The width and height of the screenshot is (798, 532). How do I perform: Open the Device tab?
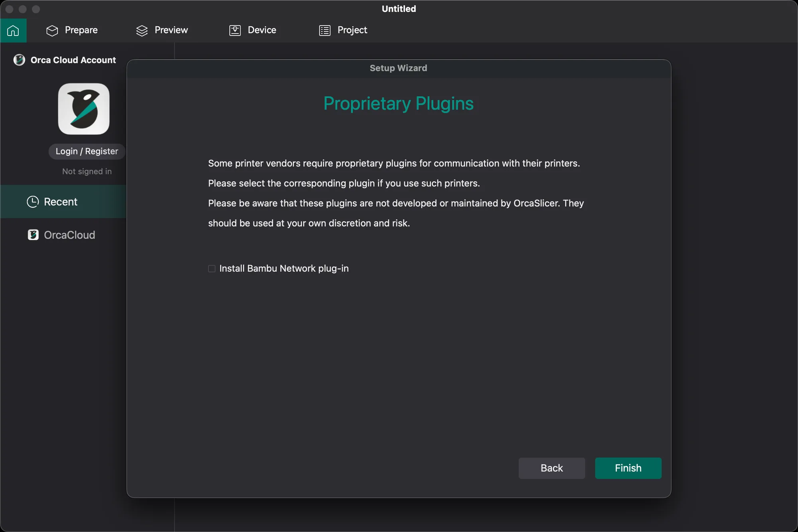253,30
